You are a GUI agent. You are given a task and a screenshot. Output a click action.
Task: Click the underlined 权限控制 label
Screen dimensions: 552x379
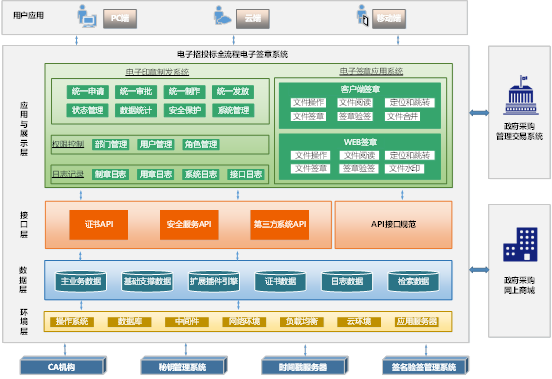point(68,144)
